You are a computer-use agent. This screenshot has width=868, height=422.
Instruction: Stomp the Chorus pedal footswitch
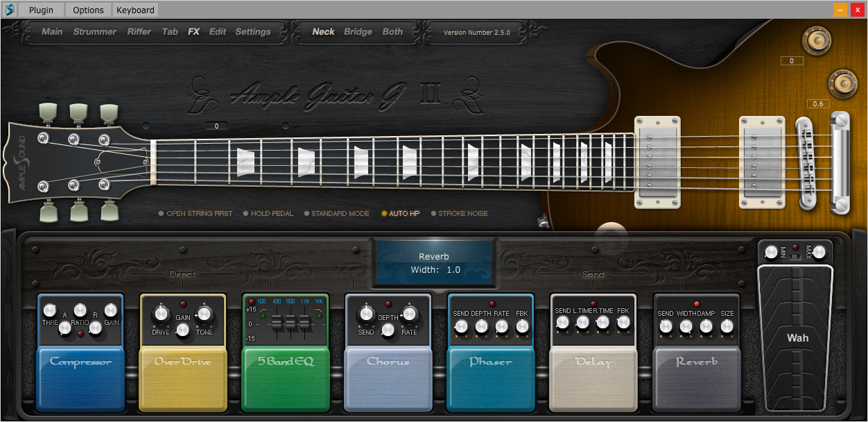(388, 378)
